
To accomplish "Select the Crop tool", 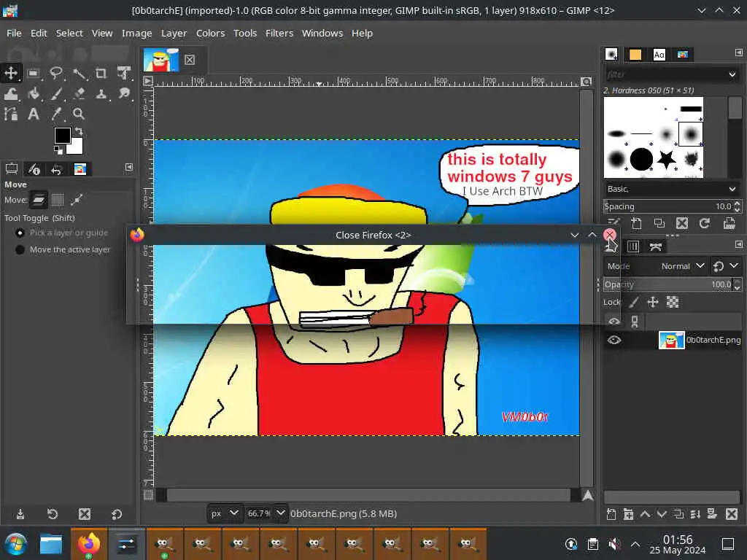I will [101, 73].
